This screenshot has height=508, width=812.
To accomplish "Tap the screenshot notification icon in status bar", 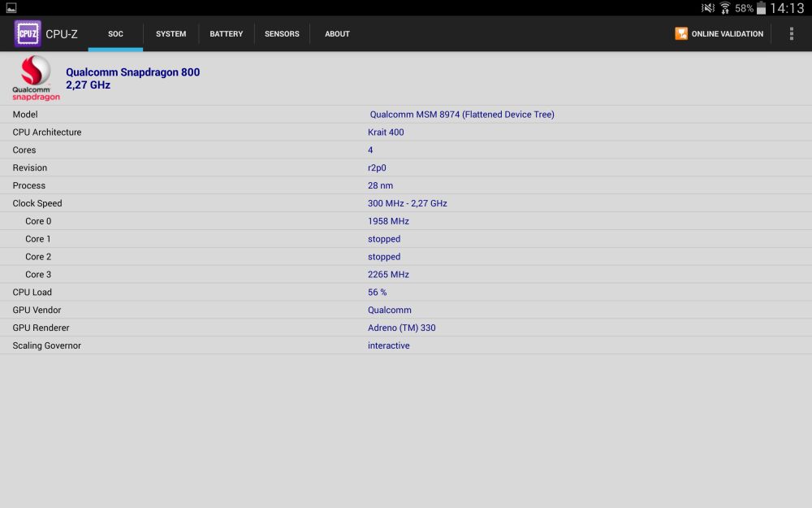I will click(x=11, y=8).
